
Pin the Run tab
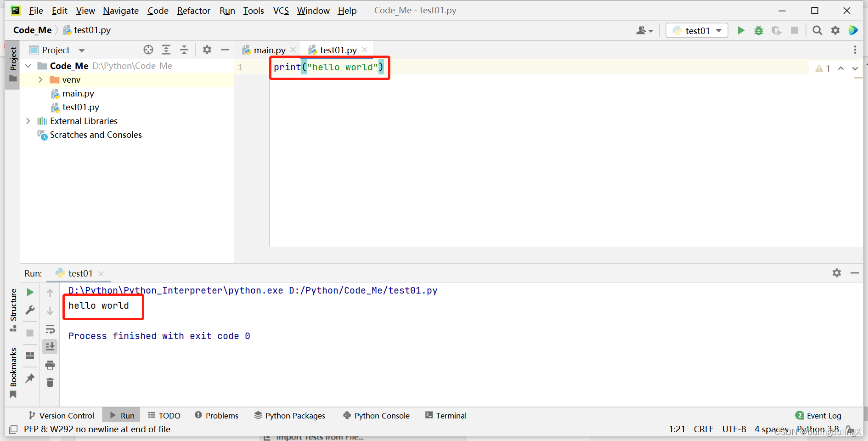pos(30,379)
